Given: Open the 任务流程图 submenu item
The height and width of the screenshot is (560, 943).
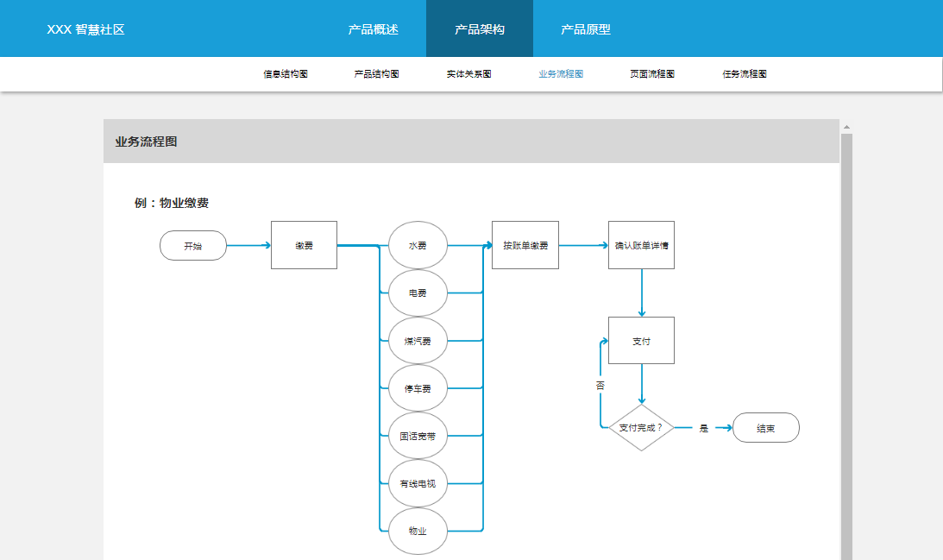Looking at the screenshot, I should point(745,74).
